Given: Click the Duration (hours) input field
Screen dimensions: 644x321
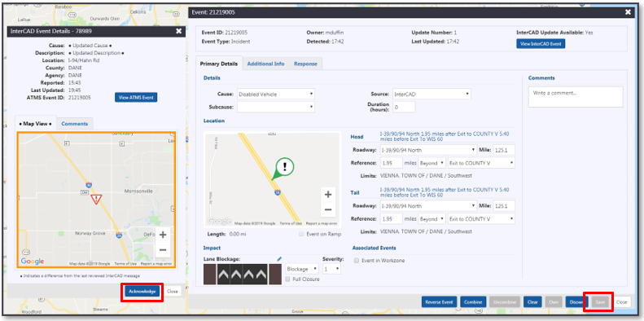Looking at the screenshot, I should point(404,108).
